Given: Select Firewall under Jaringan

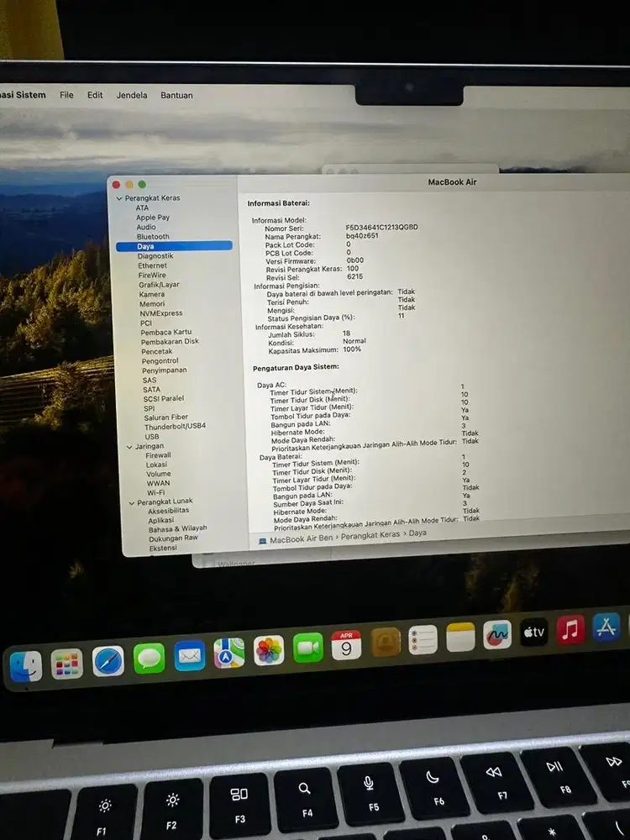Looking at the screenshot, I should (x=158, y=455).
